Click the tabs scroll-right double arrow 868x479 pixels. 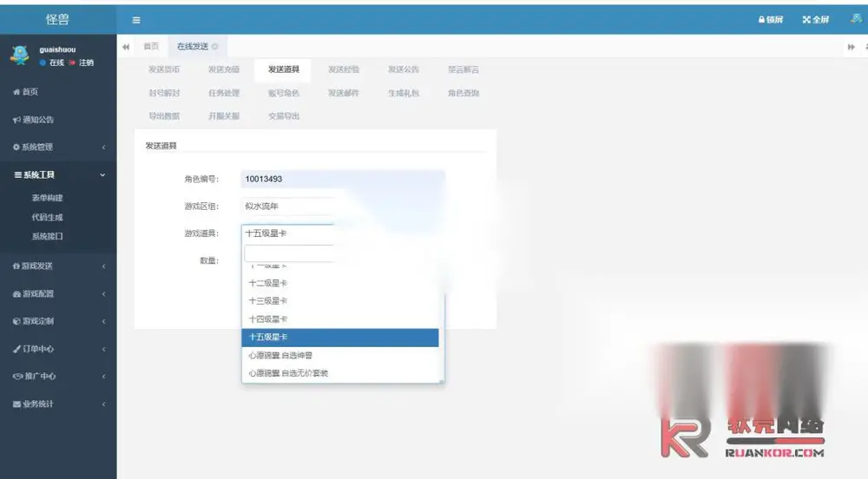(852, 47)
